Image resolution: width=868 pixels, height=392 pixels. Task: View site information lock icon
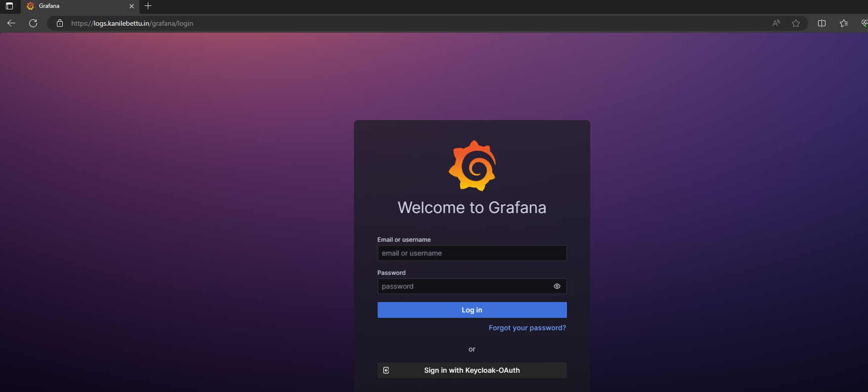pos(60,23)
